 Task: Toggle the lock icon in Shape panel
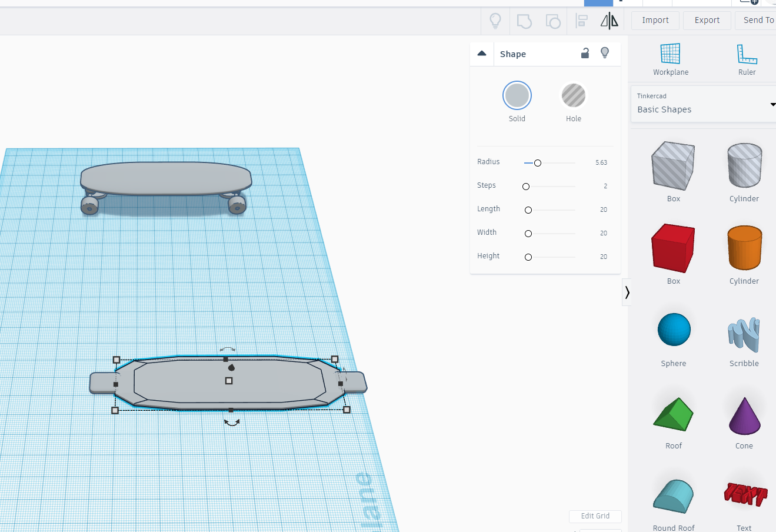tap(585, 53)
